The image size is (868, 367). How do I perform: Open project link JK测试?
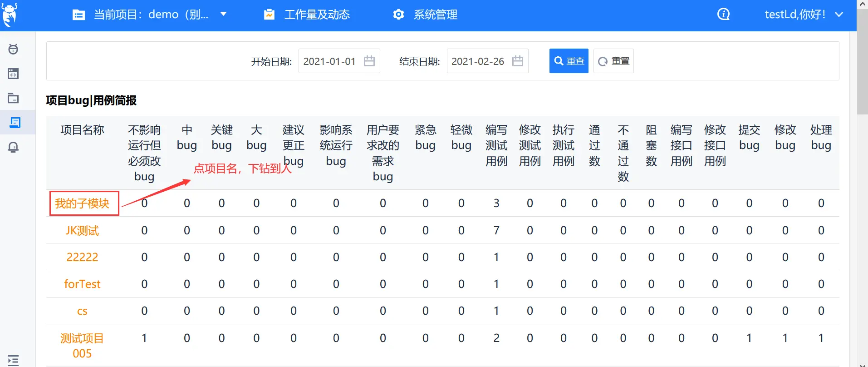82,230
